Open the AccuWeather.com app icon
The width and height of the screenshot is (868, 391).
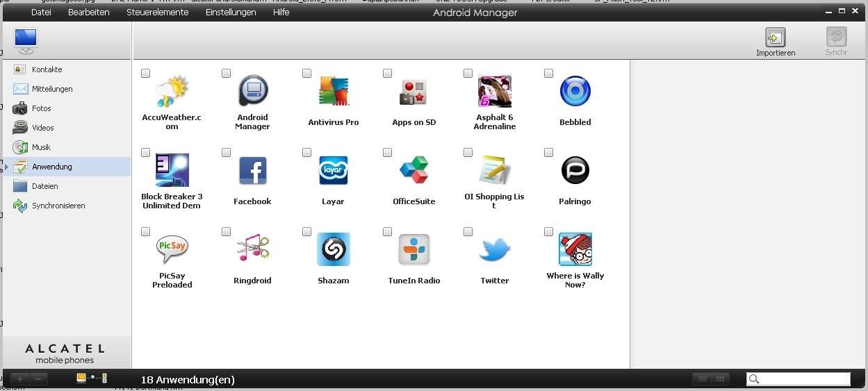(x=172, y=91)
